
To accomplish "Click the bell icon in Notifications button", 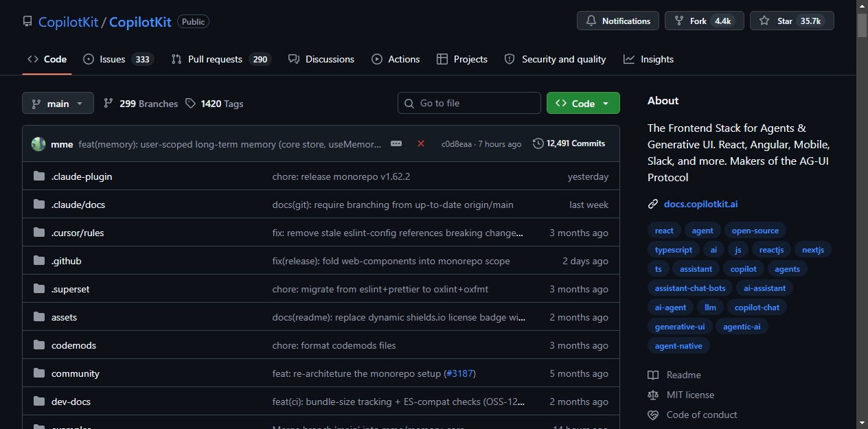I will click(591, 21).
